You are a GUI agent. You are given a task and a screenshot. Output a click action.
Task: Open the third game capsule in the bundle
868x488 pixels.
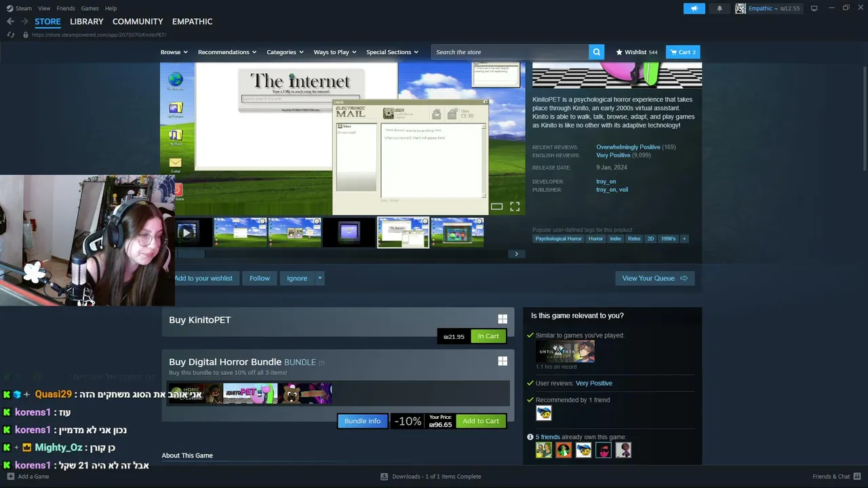coord(305,393)
